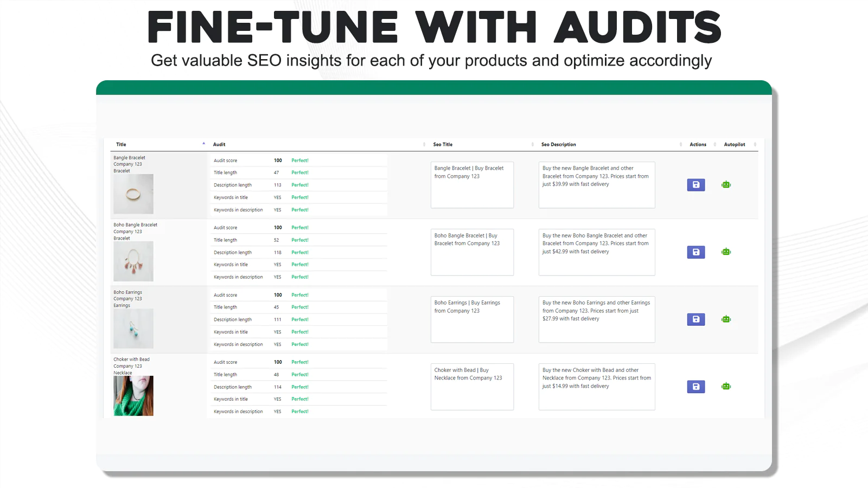Click the Actions column header
868x488 pixels.
click(698, 145)
